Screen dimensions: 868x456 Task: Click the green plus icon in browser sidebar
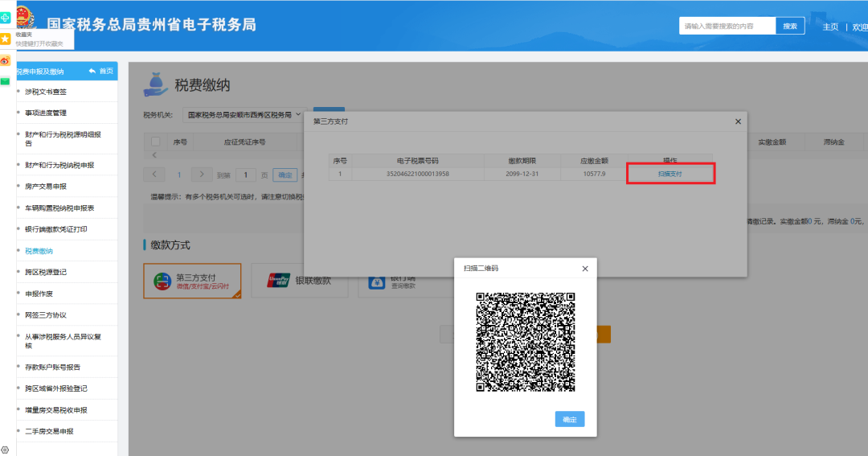point(6,18)
